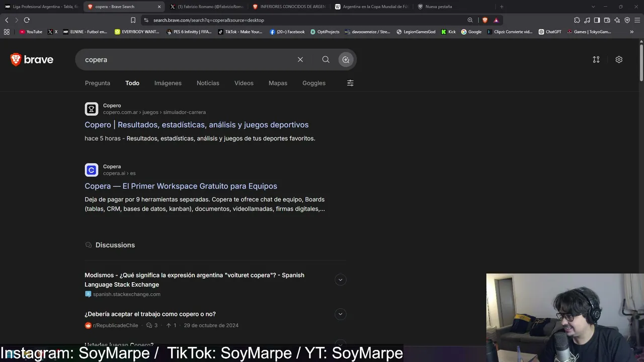Open the browser main hamburger menu
The width and height of the screenshot is (644, 362).
(x=637, y=20)
